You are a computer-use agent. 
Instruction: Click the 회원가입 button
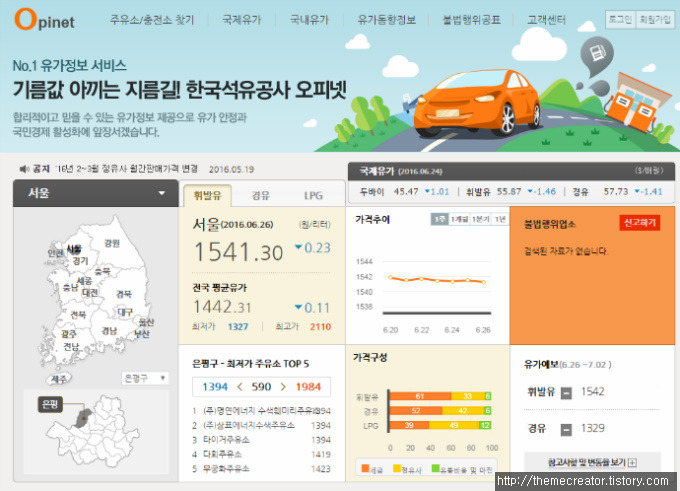pos(655,20)
